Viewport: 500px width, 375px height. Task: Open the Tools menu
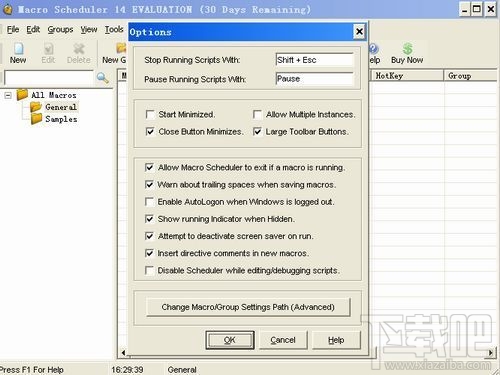(x=114, y=30)
